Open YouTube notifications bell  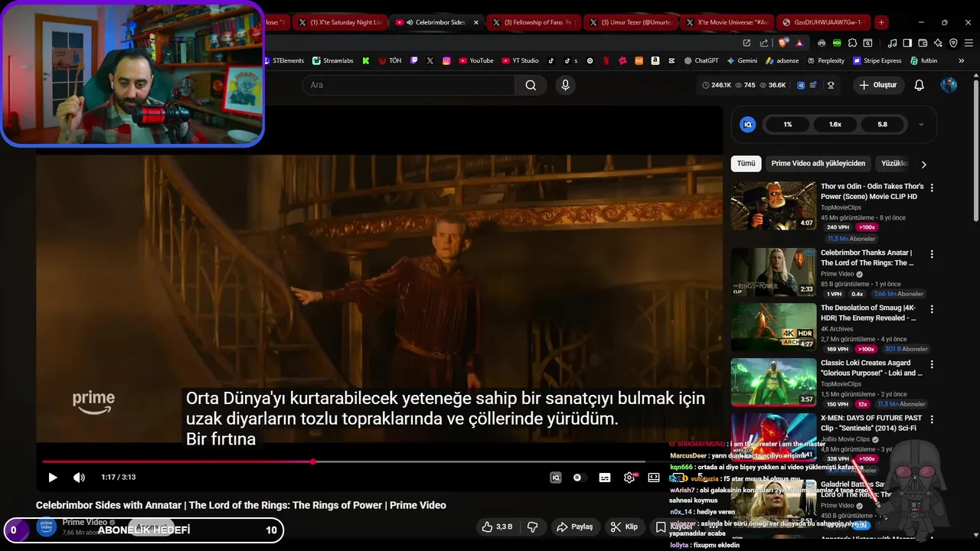pos(920,85)
